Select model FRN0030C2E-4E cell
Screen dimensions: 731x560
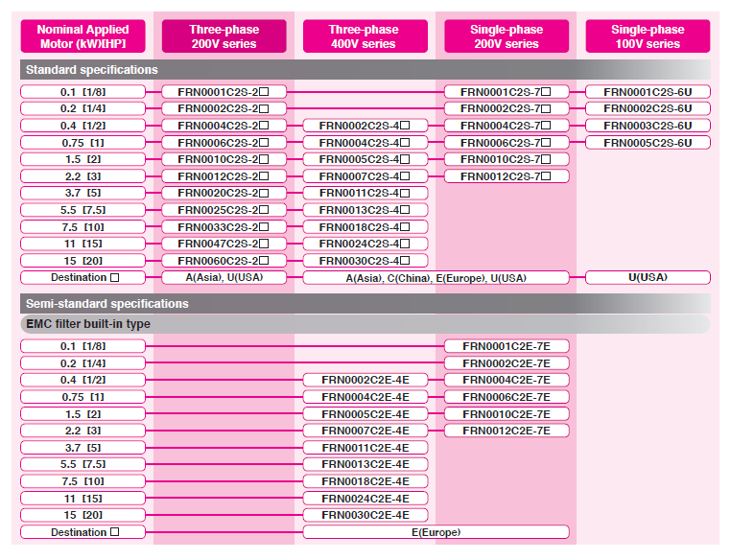coord(365,515)
